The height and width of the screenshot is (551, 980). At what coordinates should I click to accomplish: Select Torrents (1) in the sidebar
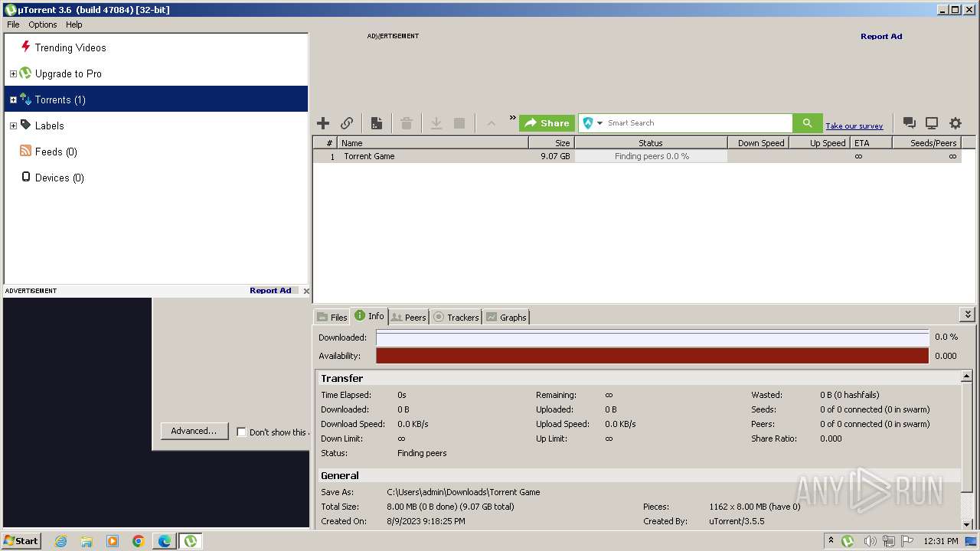click(x=156, y=99)
